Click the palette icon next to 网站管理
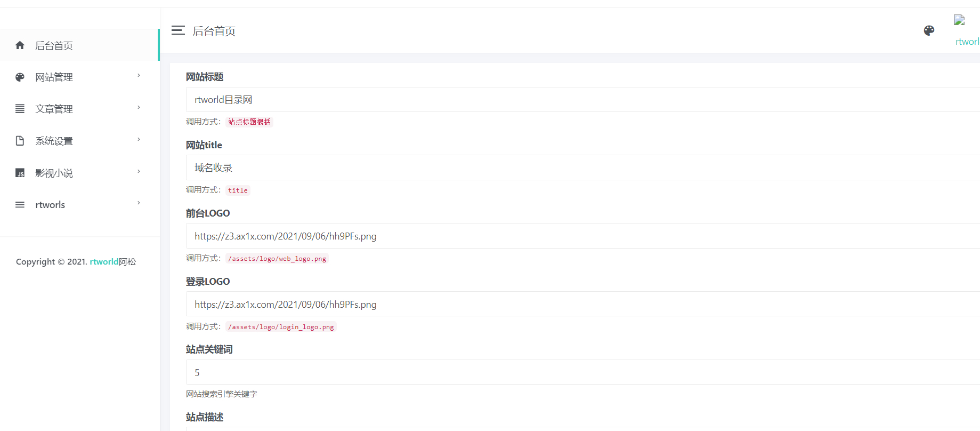Screen dimensions: 980x431 20,77
